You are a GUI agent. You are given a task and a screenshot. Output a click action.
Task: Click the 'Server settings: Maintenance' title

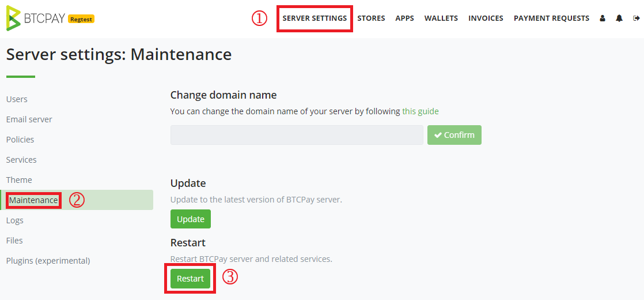(x=119, y=54)
